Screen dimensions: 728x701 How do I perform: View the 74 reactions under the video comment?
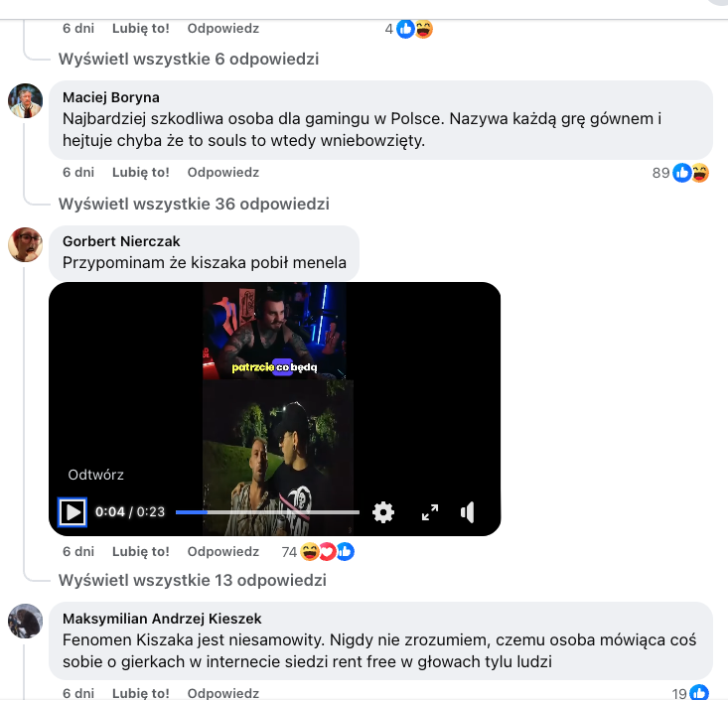point(318,552)
